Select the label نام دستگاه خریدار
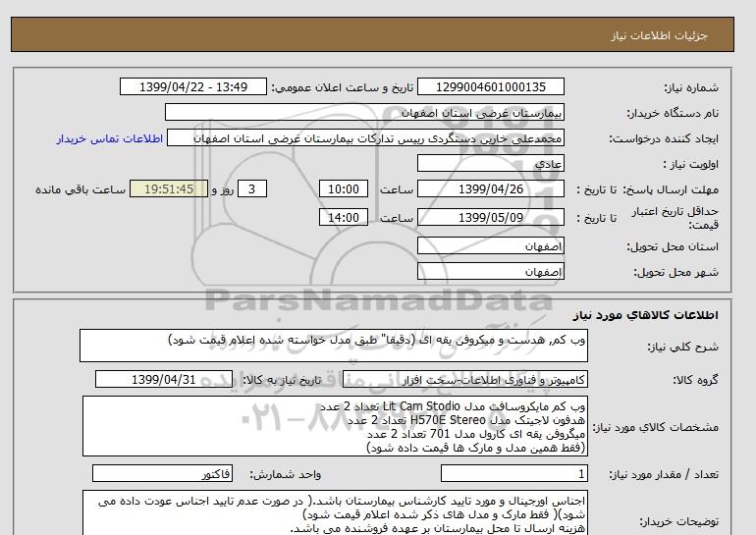Image resolution: width=756 pixels, height=535 pixels. point(673,113)
